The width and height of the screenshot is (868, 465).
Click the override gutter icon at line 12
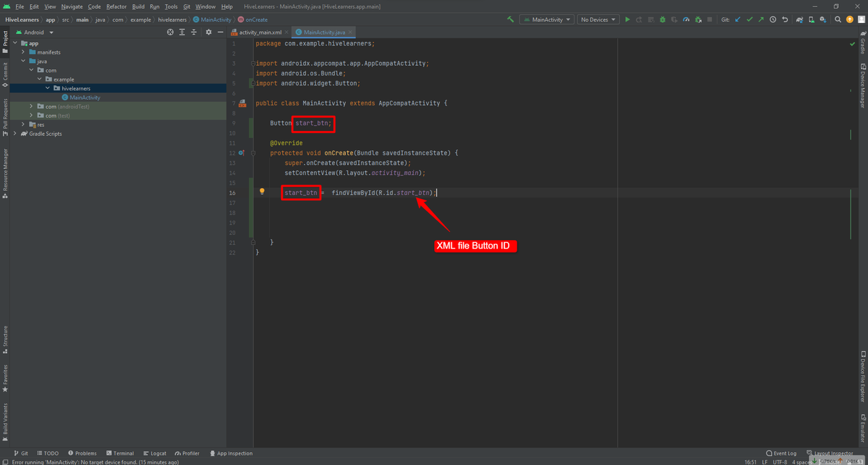pos(242,153)
